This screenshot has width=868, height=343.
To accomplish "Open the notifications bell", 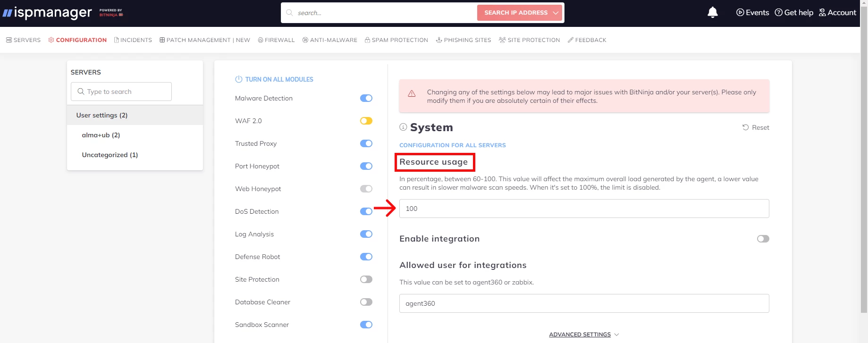I will point(713,13).
